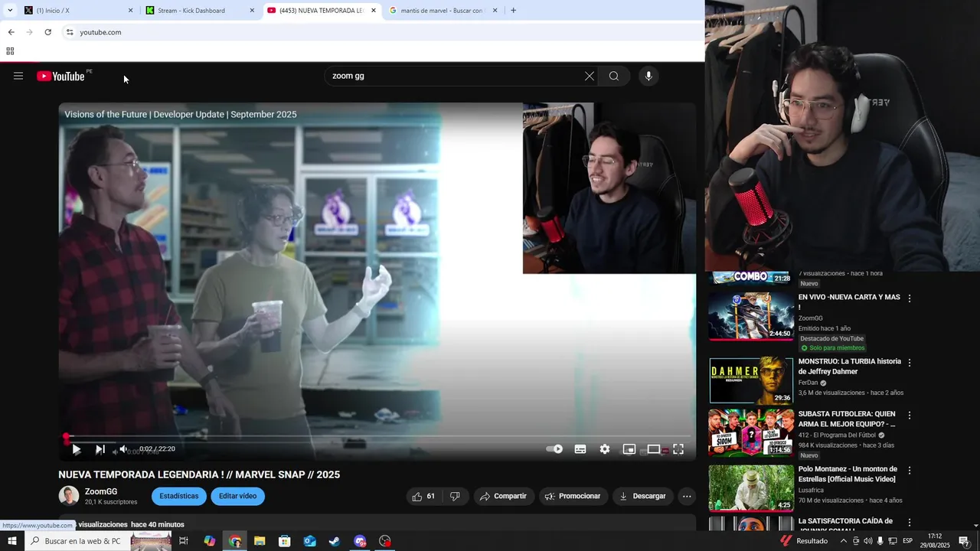Switch to the miniplayer
Image resolution: width=980 pixels, height=551 pixels.
tap(629, 449)
